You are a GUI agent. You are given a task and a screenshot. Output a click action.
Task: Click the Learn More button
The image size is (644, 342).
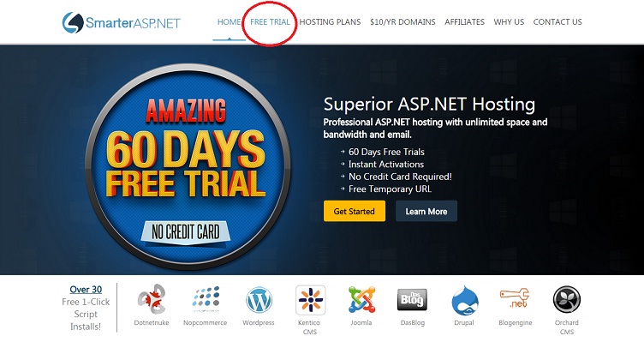(426, 211)
